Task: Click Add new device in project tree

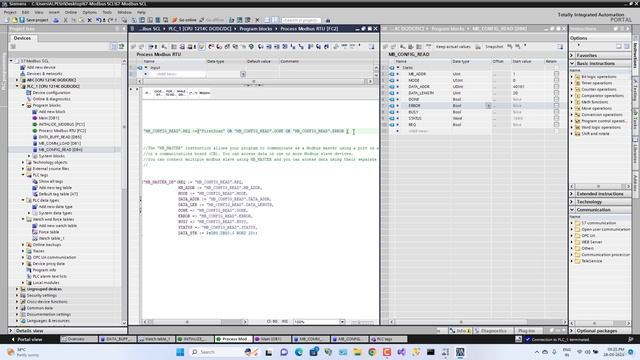Action: (41, 67)
